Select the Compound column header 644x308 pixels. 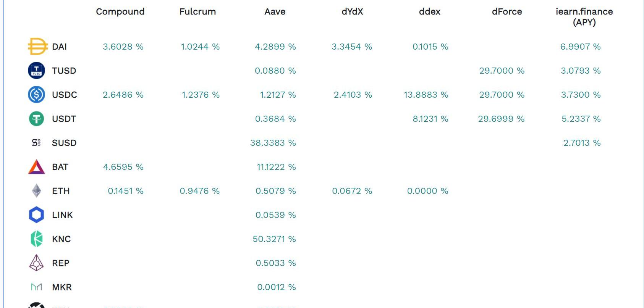pos(120,11)
